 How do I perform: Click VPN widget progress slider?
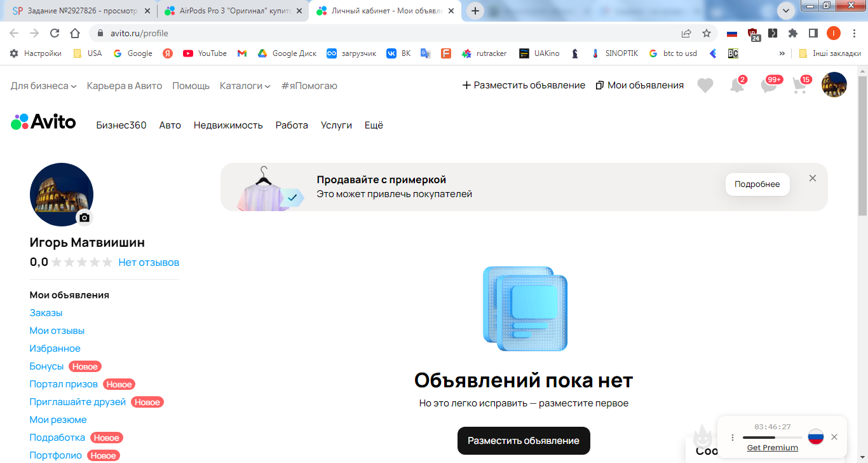(772, 438)
